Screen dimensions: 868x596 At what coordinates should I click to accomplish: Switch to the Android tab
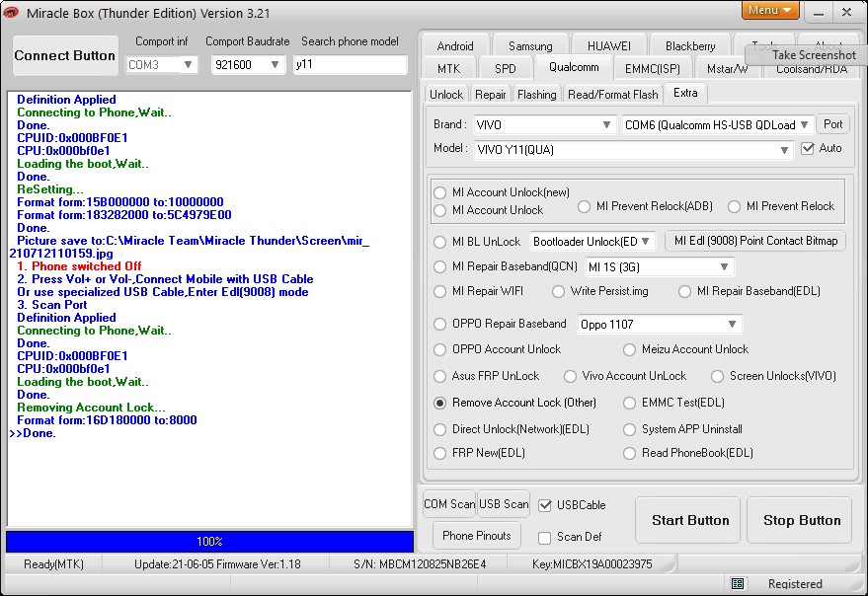coord(455,46)
